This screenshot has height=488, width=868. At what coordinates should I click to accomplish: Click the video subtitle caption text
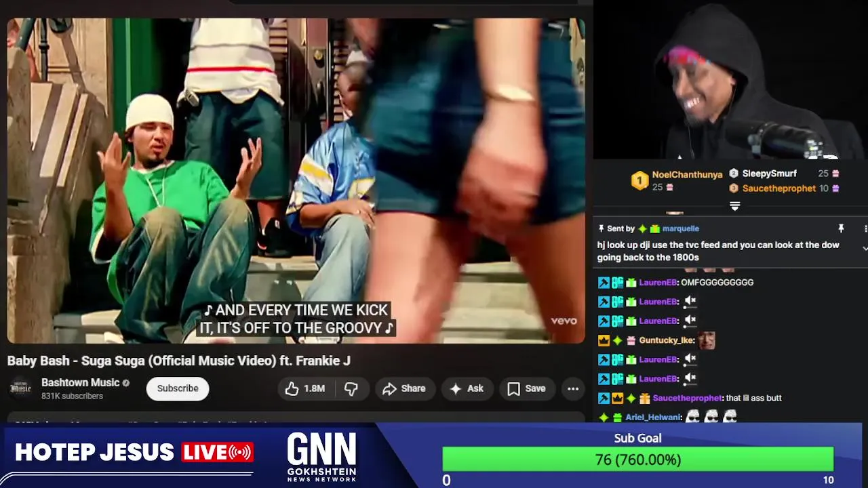(x=296, y=319)
